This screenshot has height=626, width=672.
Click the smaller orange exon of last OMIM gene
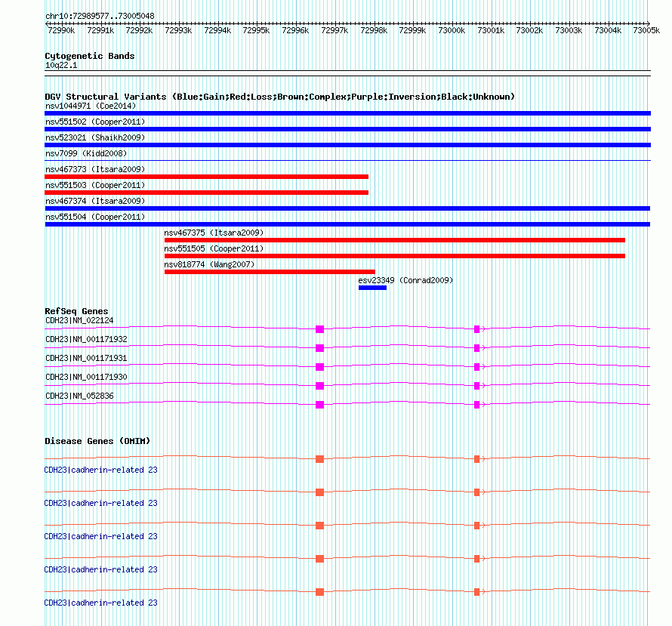[476, 592]
